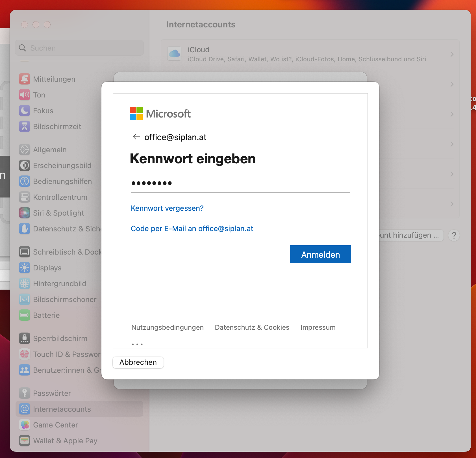Open Datenschutz & Cookies footer link
The image size is (476, 458).
click(252, 327)
